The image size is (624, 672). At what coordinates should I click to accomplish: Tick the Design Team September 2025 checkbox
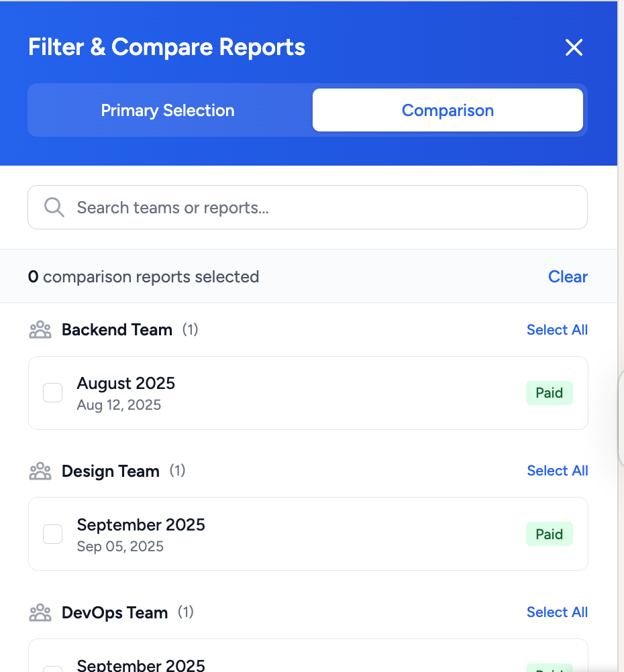tap(53, 535)
